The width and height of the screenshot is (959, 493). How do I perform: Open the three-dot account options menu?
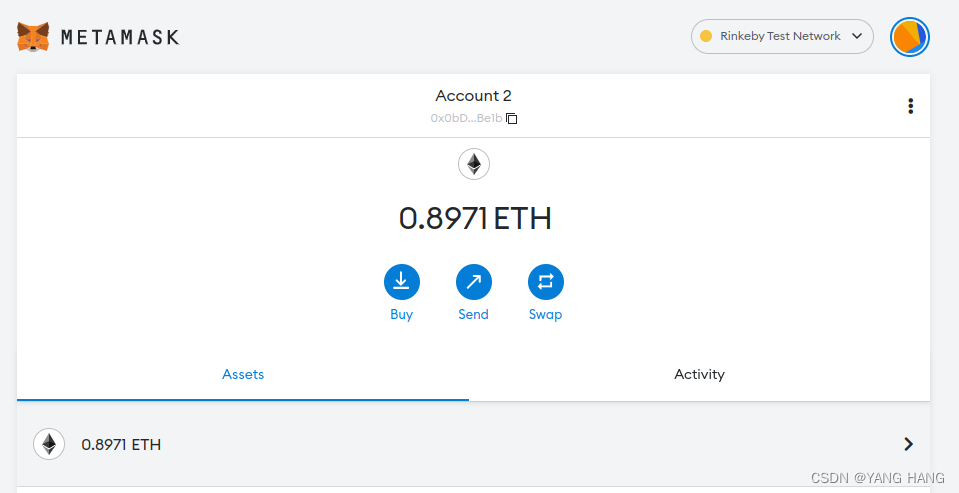pyautogui.click(x=910, y=106)
